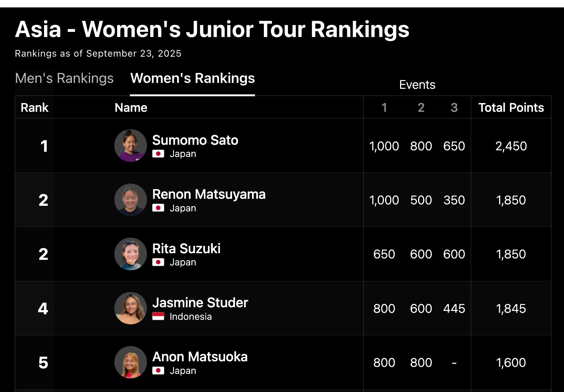The height and width of the screenshot is (392, 564).
Task: Click Jasmine Studer's avatar image
Action: [x=131, y=308]
